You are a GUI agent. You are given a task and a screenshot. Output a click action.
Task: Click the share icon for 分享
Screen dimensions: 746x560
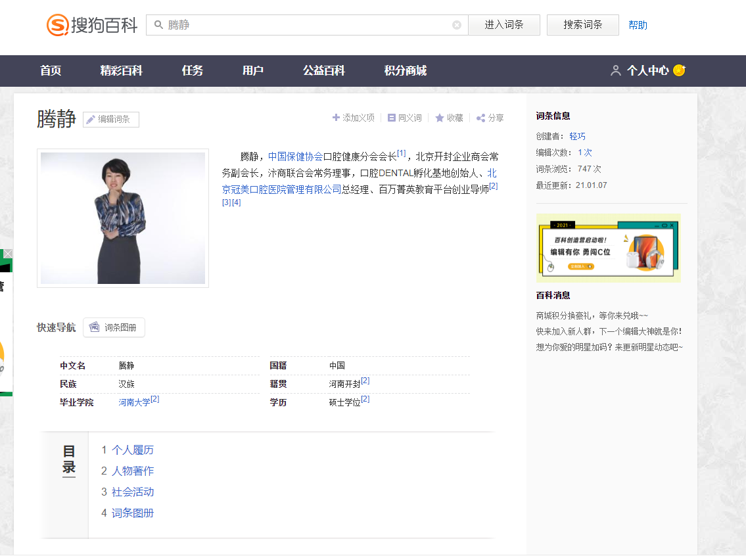point(481,118)
